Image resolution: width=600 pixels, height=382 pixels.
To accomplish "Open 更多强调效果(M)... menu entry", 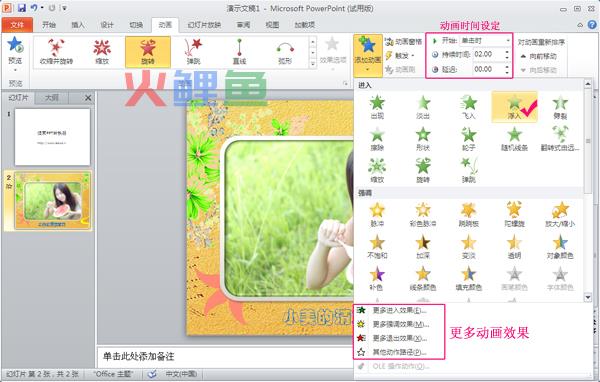I will click(x=399, y=324).
